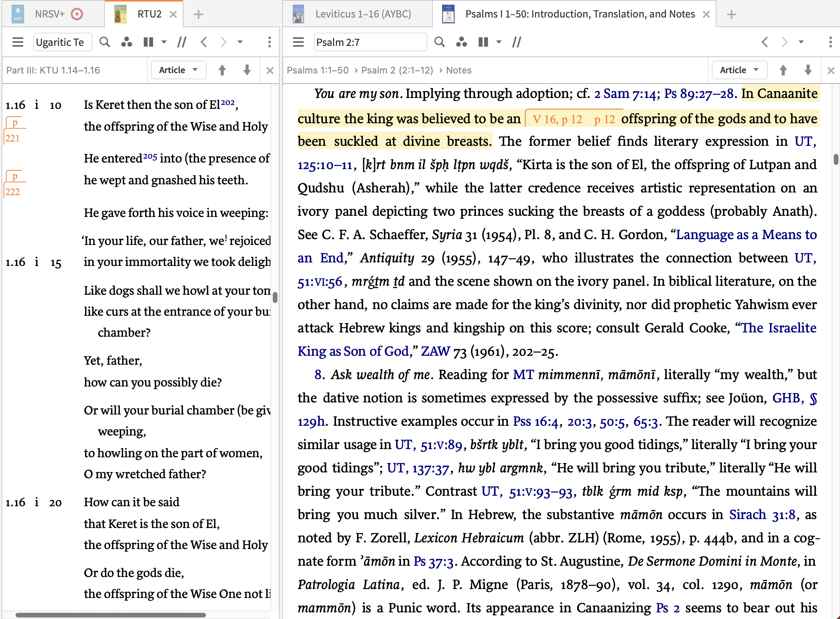Jump to previous article in right panel

click(x=783, y=70)
